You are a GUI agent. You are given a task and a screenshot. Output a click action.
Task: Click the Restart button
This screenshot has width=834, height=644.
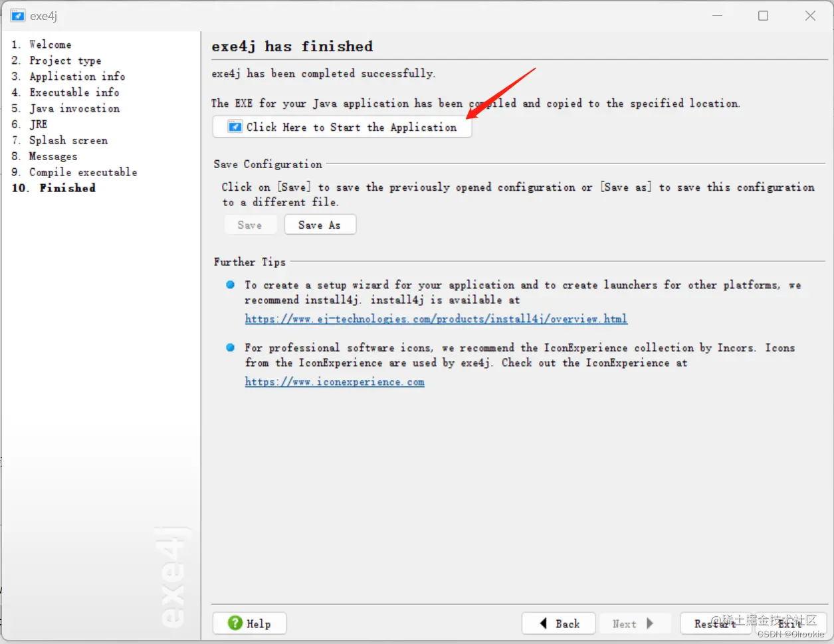click(716, 623)
